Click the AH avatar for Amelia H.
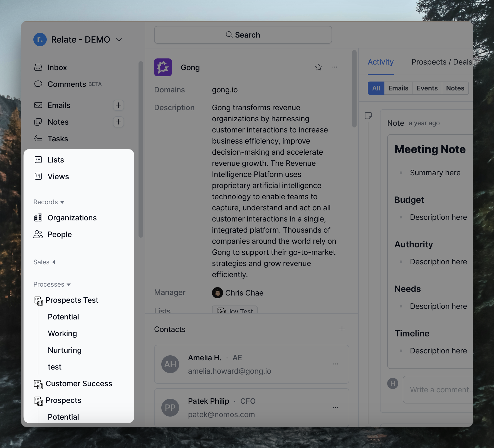Screen dimensions: 494x448 click(x=170, y=364)
